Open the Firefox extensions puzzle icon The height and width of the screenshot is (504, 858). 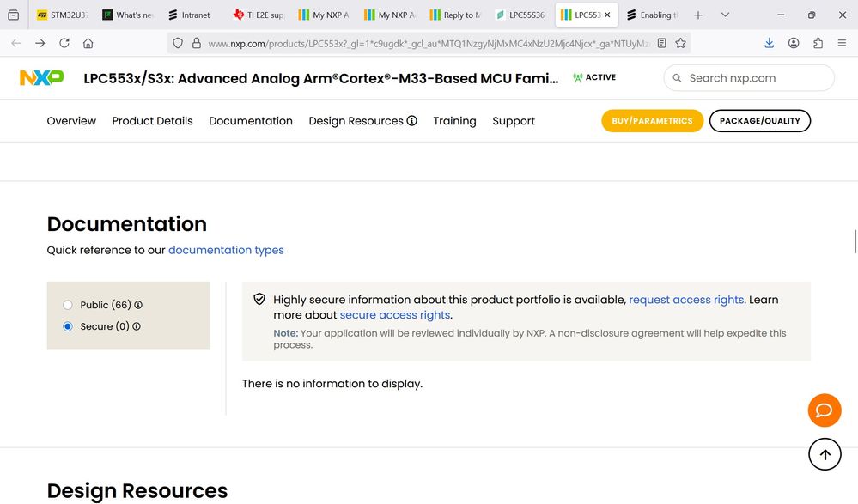pos(818,43)
